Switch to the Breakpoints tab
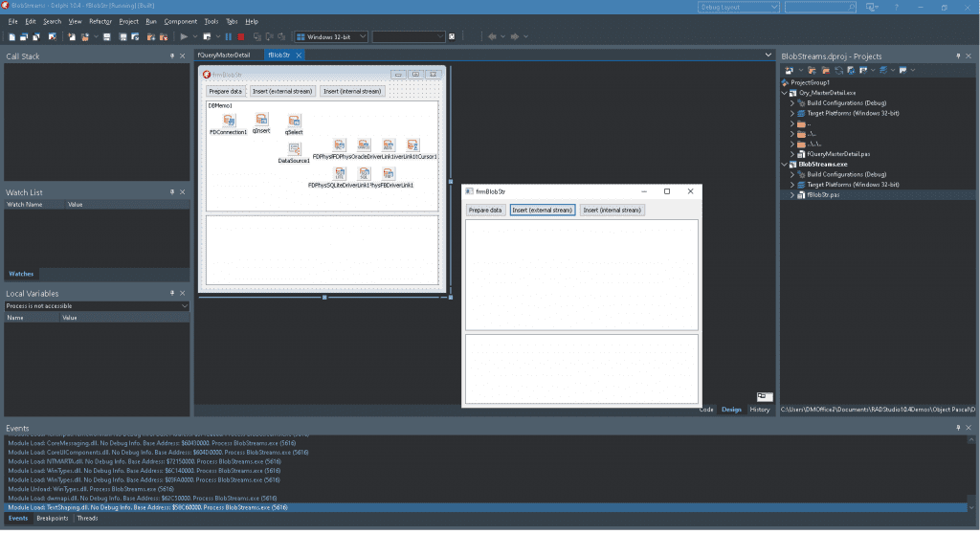 (x=53, y=519)
